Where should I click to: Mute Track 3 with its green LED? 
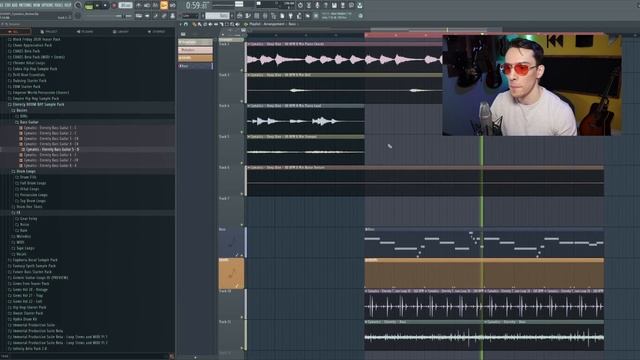point(242,101)
